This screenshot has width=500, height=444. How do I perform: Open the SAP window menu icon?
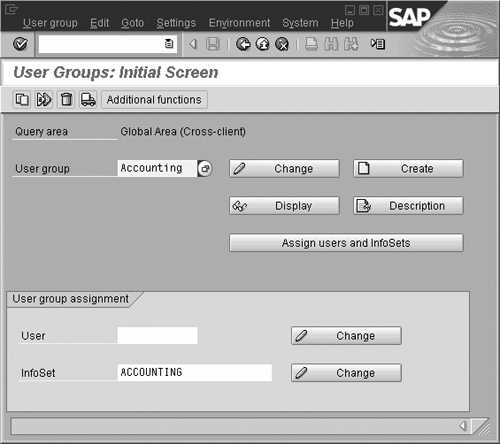(x=11, y=9)
